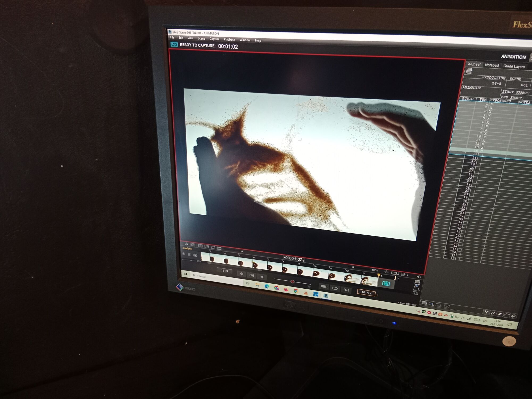The height and width of the screenshot is (399, 532).
Task: Switch to the X-Sheet tab
Action: tap(474, 64)
